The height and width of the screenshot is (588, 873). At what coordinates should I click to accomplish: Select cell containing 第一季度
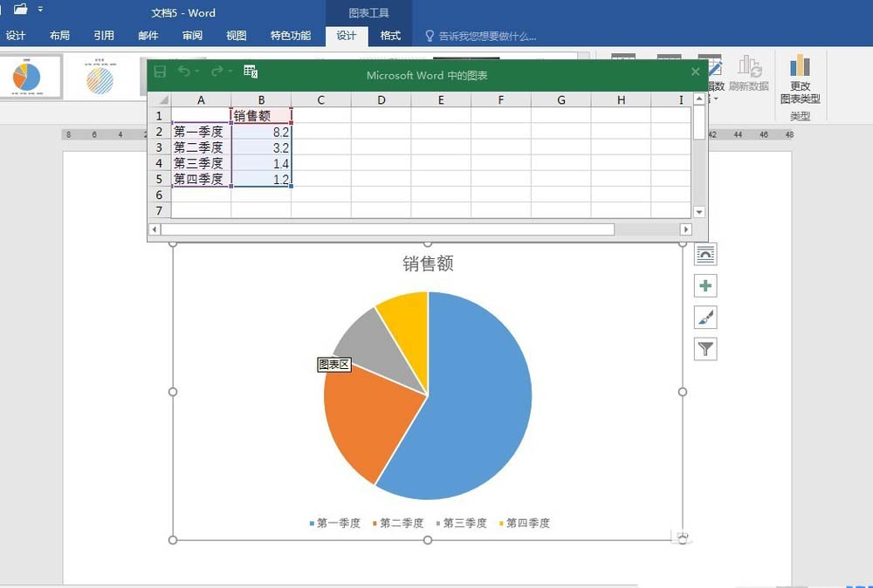click(x=201, y=132)
